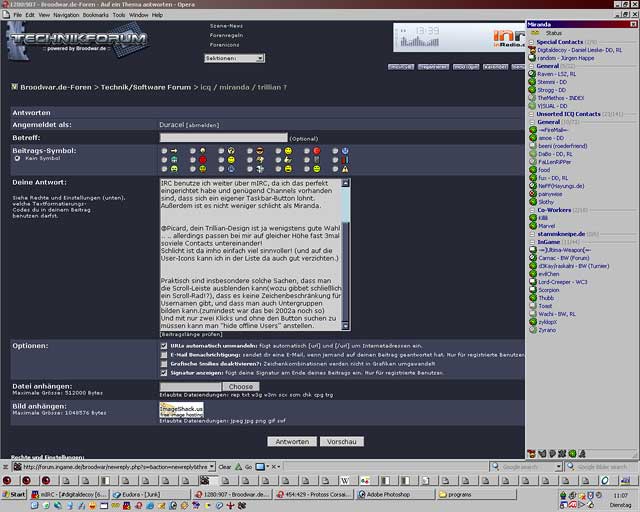This screenshot has width=640, height=512.
Task: Collapse the 'InGame' group in Miranda
Action: point(532,242)
